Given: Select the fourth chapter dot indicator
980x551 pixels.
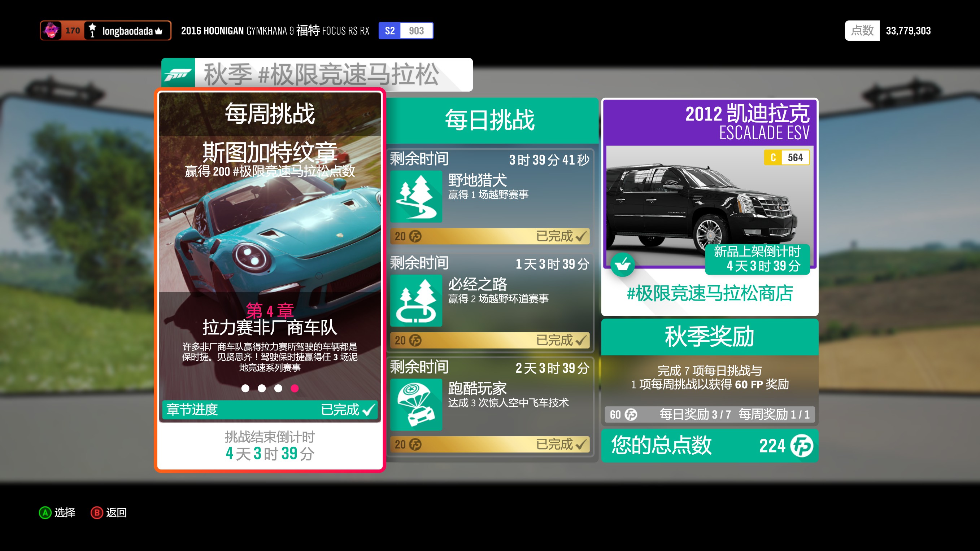Looking at the screenshot, I should coord(295,388).
